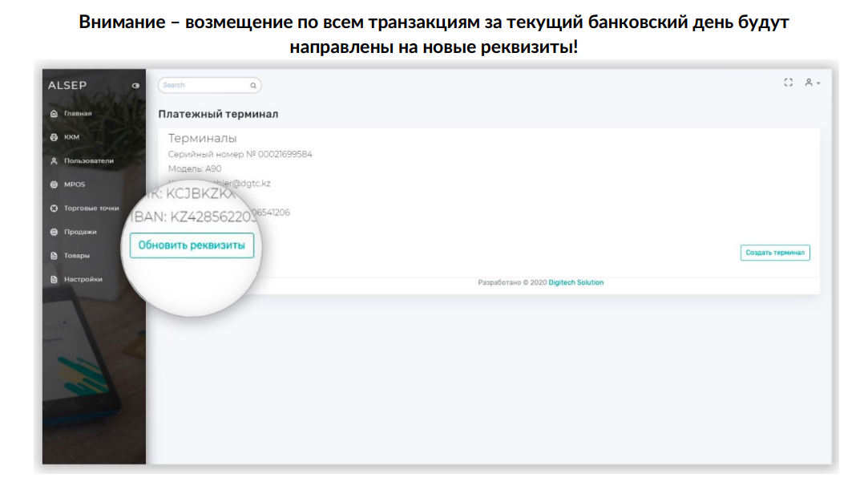The image size is (868, 482).
Task: Open the Товары menu item
Action: (x=76, y=256)
